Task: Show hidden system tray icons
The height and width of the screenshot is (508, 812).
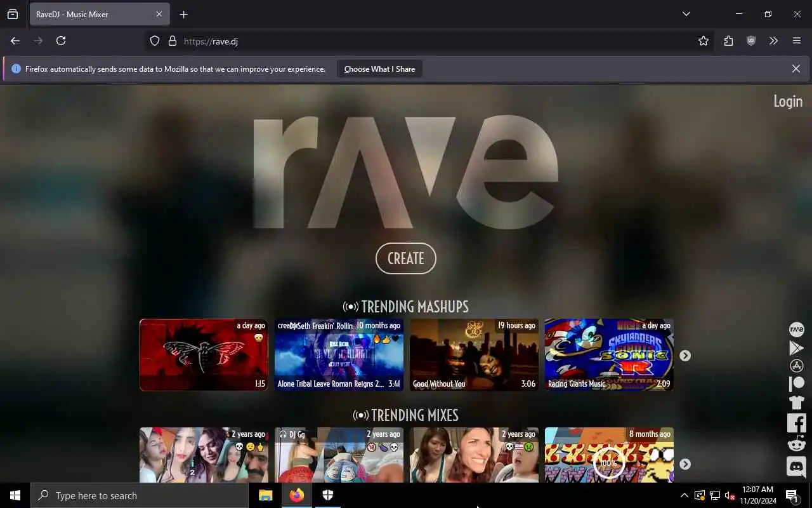Action: (x=684, y=495)
